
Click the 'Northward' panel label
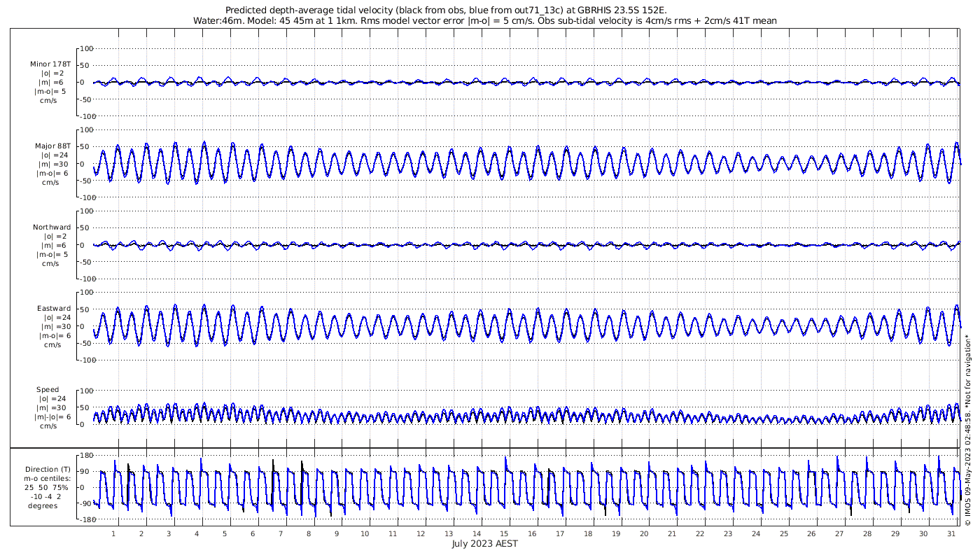[51, 227]
